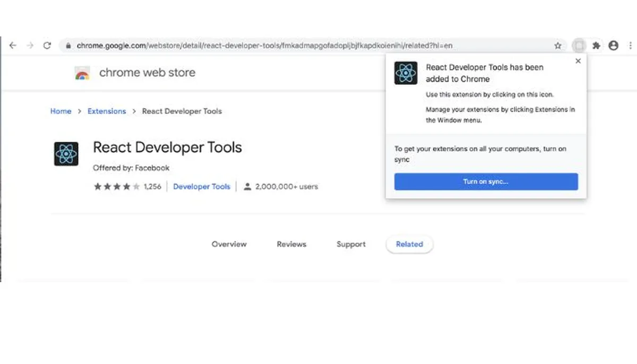
Task: Click the browser forward arrow
Action: click(x=30, y=46)
